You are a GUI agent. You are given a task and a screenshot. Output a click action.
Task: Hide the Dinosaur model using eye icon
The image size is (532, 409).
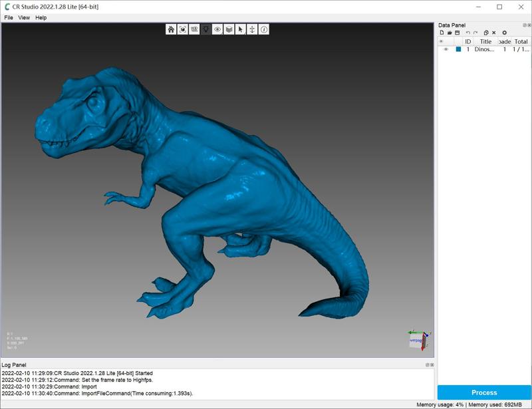click(446, 49)
